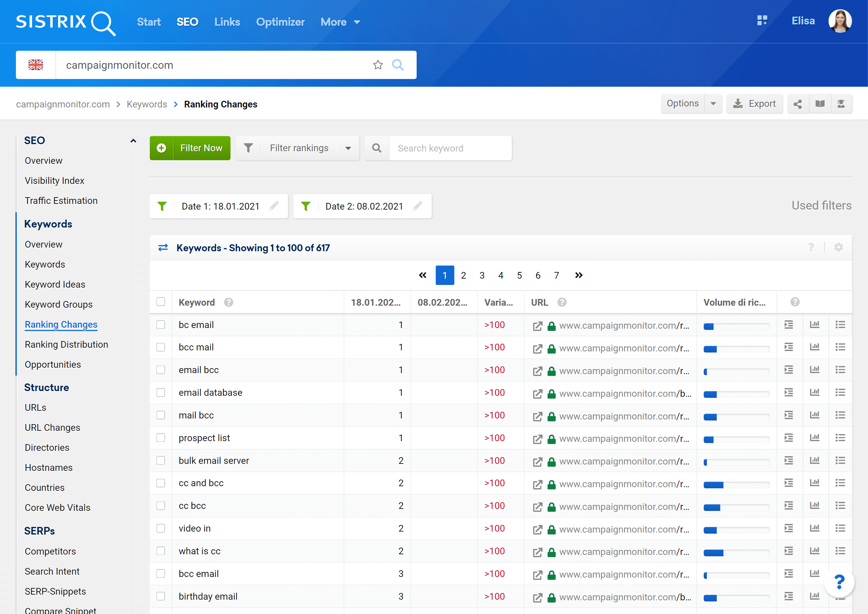Image resolution: width=868 pixels, height=614 pixels.
Task: Open the apps grid icon in header
Action: coord(762,21)
